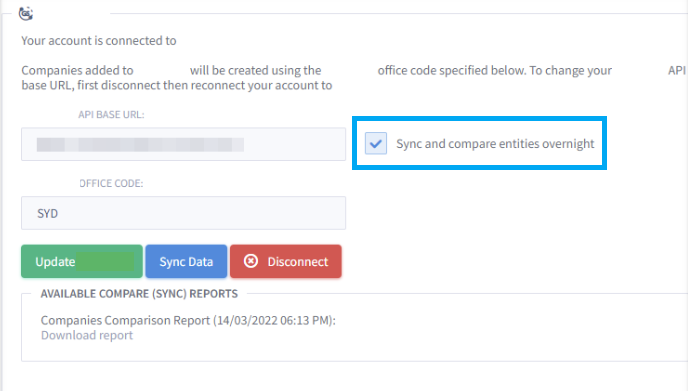Click the API BASE URL label
The width and height of the screenshot is (688, 391).
click(x=111, y=115)
